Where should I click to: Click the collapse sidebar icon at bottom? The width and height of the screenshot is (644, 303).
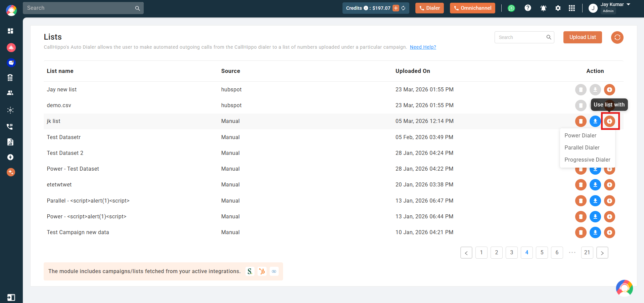(x=11, y=297)
